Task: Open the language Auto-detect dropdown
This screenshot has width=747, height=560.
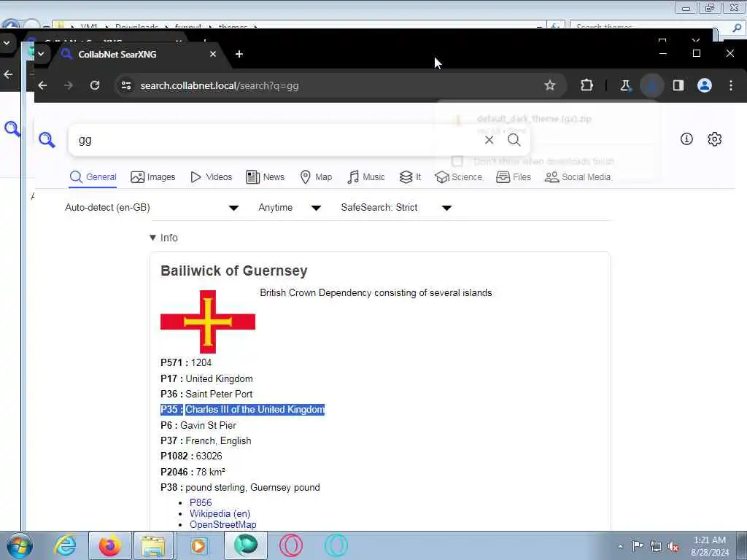Action: pyautogui.click(x=152, y=208)
